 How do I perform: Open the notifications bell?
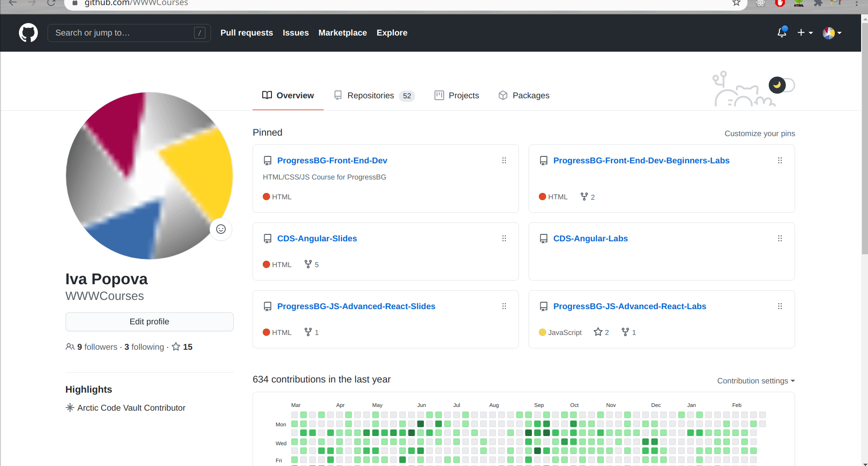click(x=782, y=32)
